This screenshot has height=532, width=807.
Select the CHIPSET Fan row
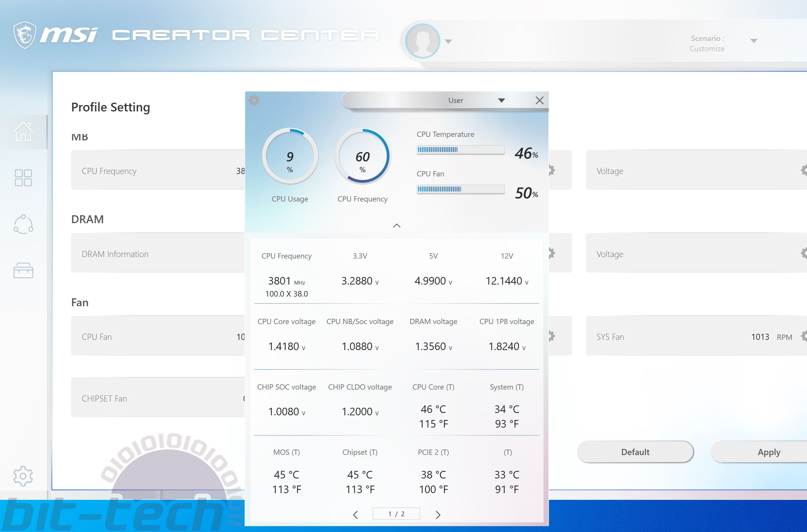(158, 397)
